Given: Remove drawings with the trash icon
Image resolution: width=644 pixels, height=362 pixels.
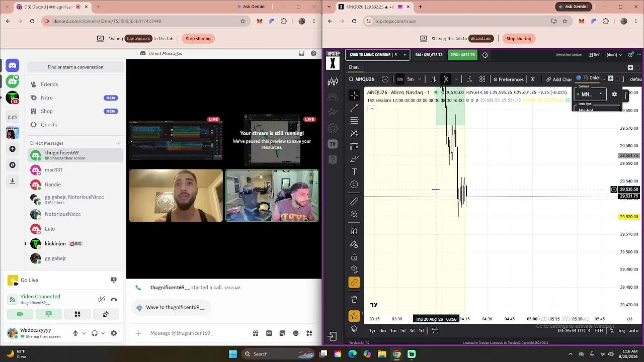Looking at the screenshot, I should pos(354,299).
